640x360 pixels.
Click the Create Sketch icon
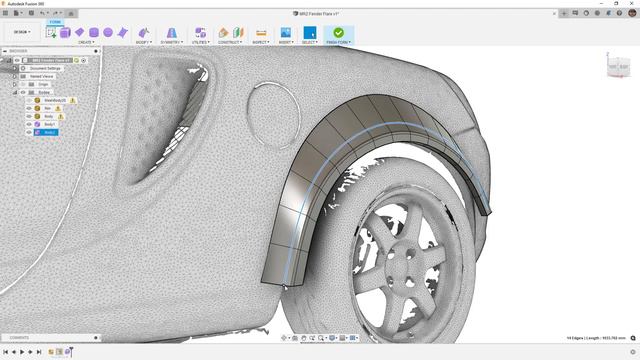51,33
